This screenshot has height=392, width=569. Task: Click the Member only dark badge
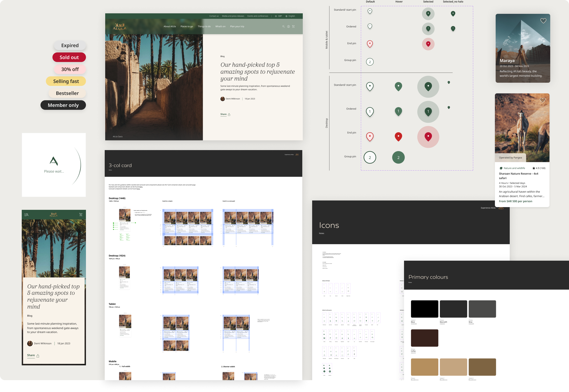click(x=63, y=105)
